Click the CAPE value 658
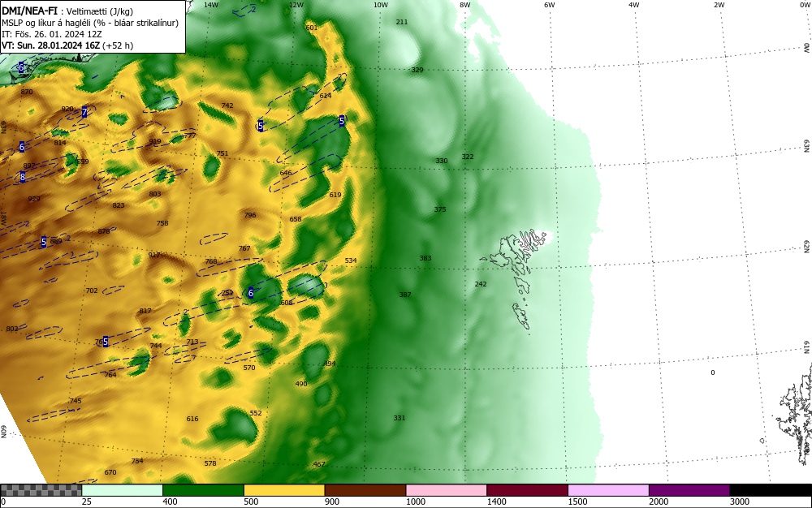Viewport: 812px width, 508px height. coord(296,219)
